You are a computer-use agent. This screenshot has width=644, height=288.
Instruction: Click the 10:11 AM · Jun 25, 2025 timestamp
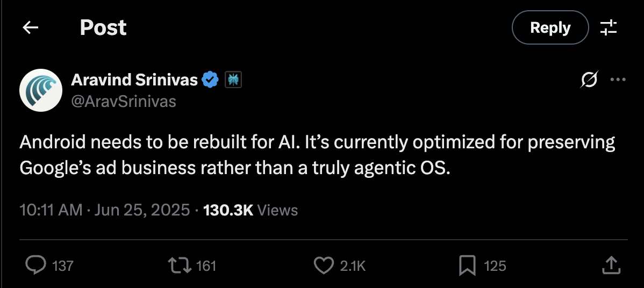(x=105, y=210)
